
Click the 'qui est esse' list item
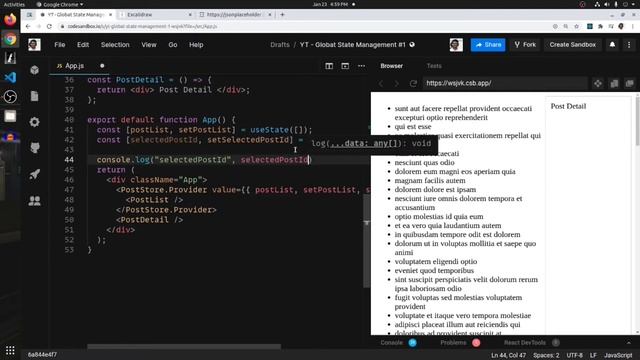click(413, 127)
